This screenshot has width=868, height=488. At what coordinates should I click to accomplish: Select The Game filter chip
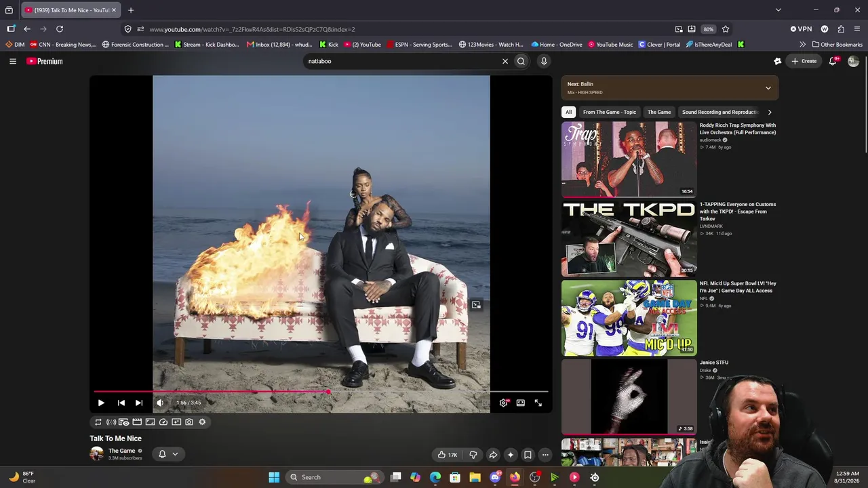pyautogui.click(x=659, y=112)
